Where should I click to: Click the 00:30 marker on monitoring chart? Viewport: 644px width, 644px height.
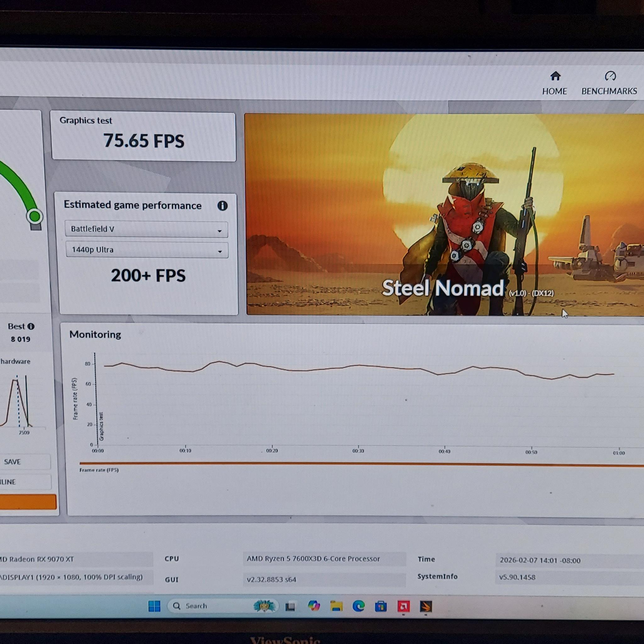click(358, 451)
